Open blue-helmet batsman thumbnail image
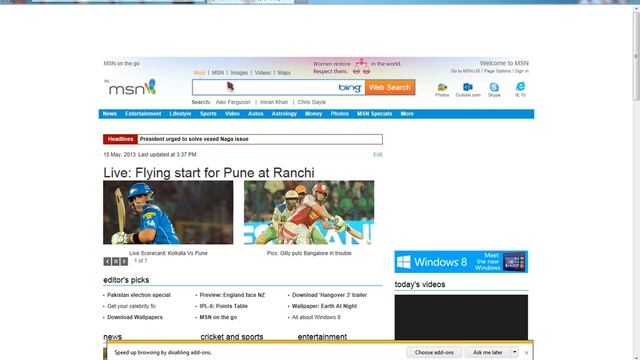 coord(168,213)
